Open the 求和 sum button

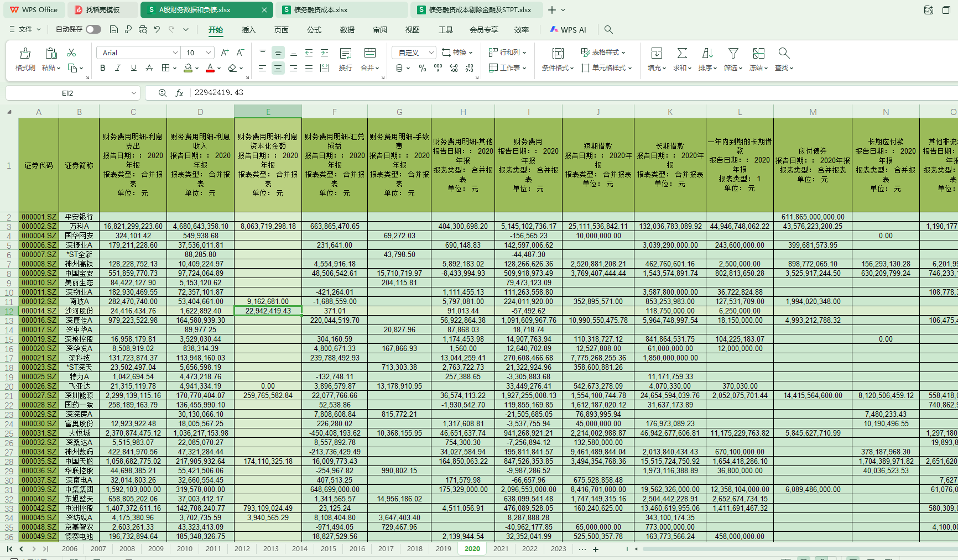pyautogui.click(x=682, y=59)
